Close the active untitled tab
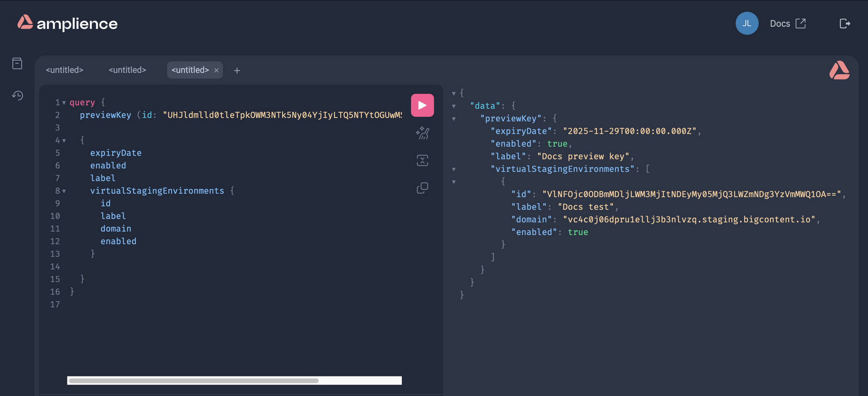The image size is (868, 396). [x=217, y=71]
